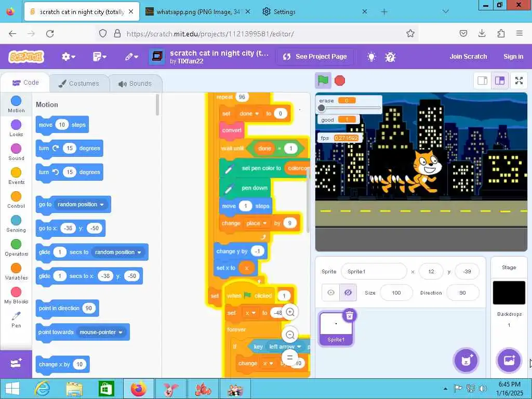Image resolution: width=532 pixels, height=399 pixels.
Task: Switch to the Sounds tab
Action: pyautogui.click(x=135, y=83)
